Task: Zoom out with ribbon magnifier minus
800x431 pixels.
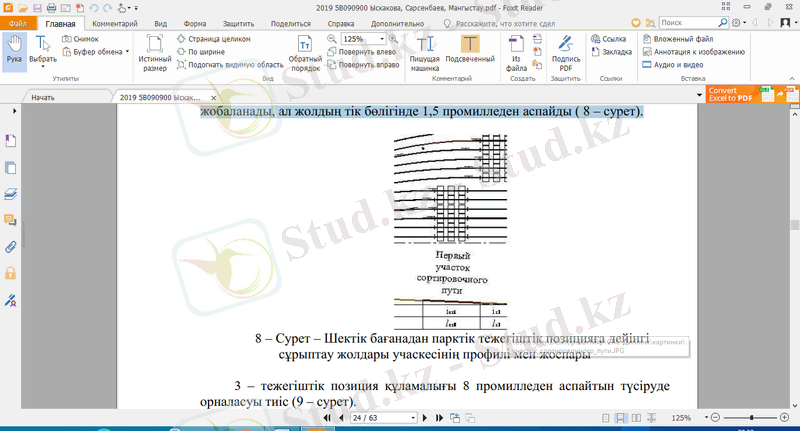Action: point(332,39)
